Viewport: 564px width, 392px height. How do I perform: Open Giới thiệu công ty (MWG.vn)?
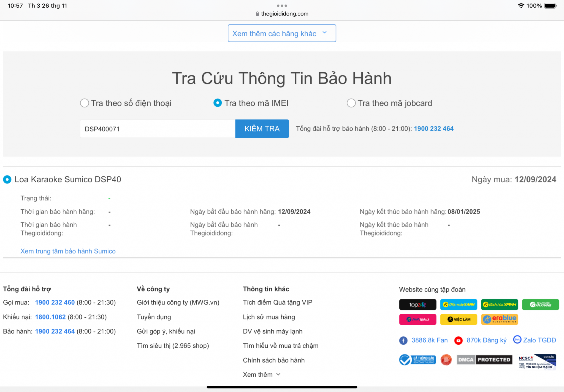178,302
